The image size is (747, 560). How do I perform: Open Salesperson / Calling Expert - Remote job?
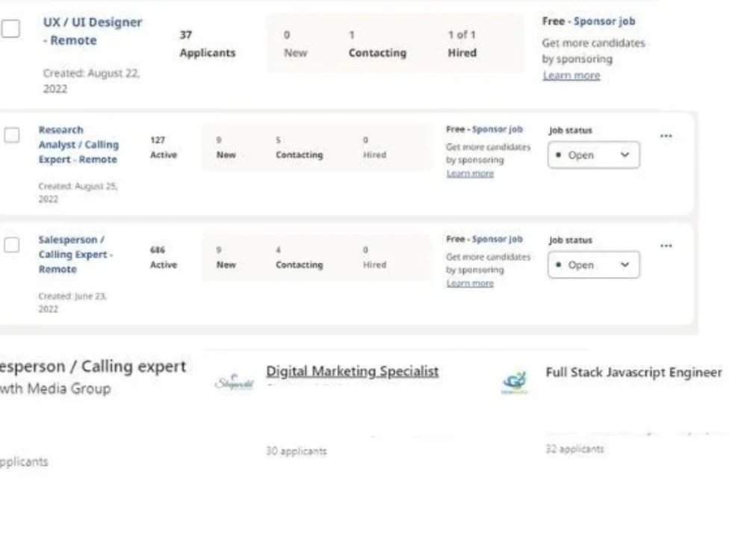[75, 255]
